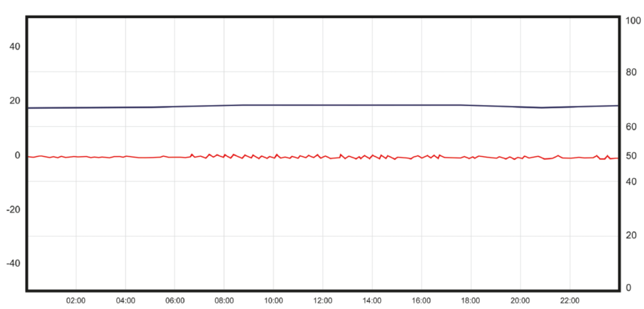Click the 12:00 time axis label
This screenshot has height=309, width=644.
coord(323,300)
